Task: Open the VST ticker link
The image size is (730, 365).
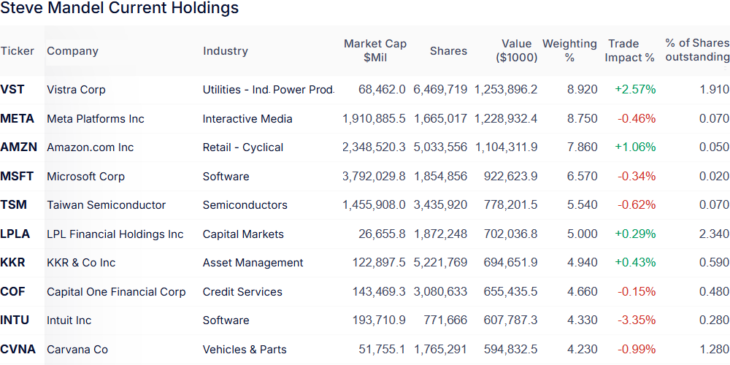Action: [12, 89]
